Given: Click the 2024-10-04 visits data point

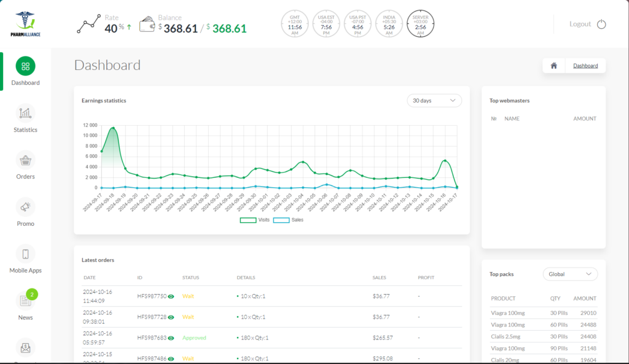Looking at the screenshot, I should [x=303, y=162].
